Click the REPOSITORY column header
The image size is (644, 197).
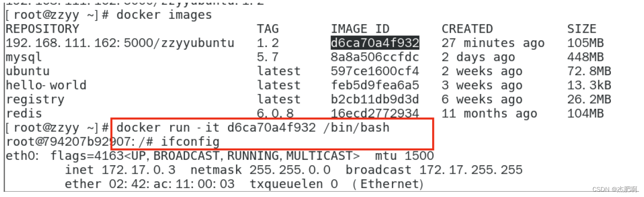point(42,29)
